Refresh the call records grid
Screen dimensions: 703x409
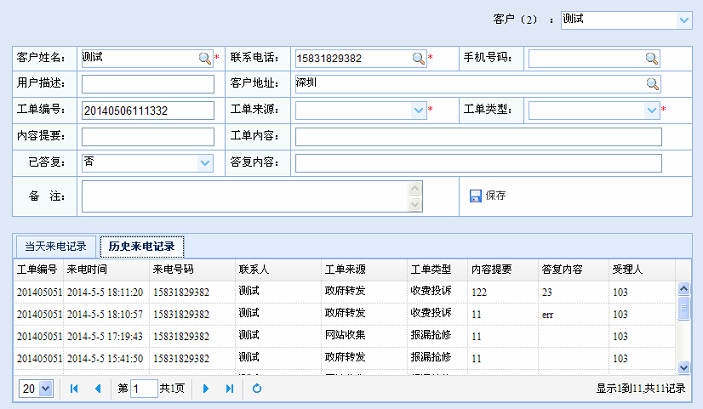(x=257, y=388)
